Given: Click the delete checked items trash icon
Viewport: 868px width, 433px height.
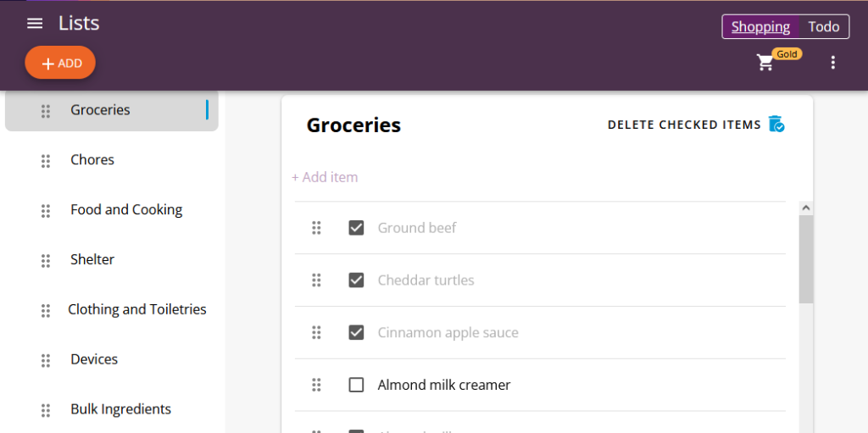Looking at the screenshot, I should click(x=776, y=125).
